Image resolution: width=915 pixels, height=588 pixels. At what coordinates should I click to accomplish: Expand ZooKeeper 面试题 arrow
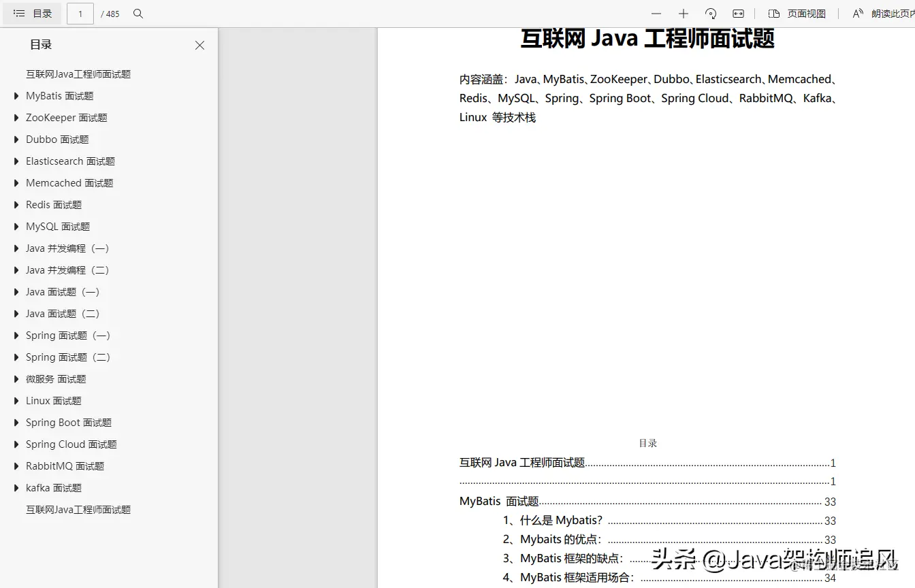(x=16, y=118)
